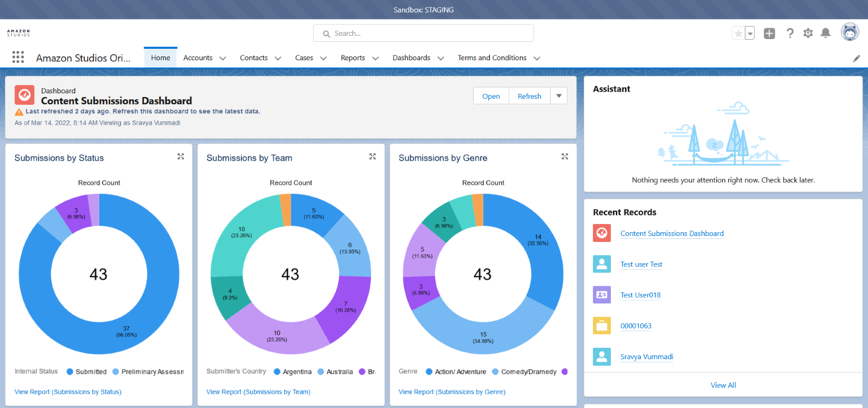Expand the Submissions by Team chart
868x408 pixels.
coord(373,156)
